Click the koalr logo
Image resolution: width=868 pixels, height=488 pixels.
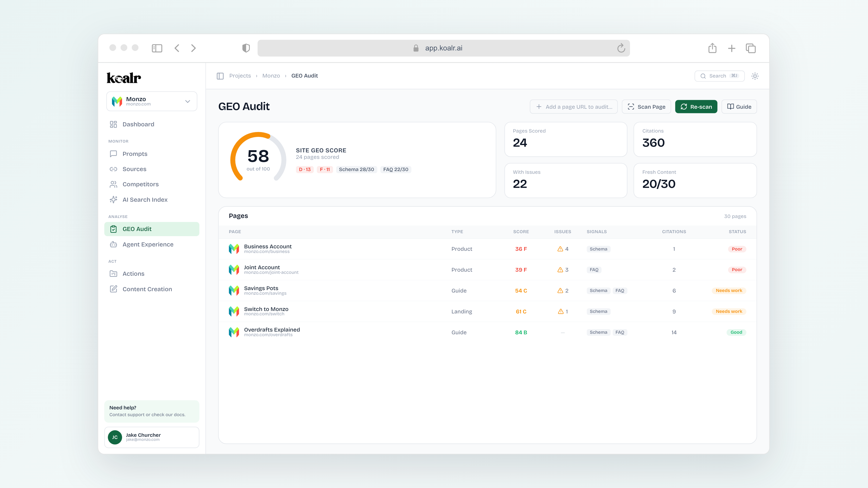tap(124, 78)
